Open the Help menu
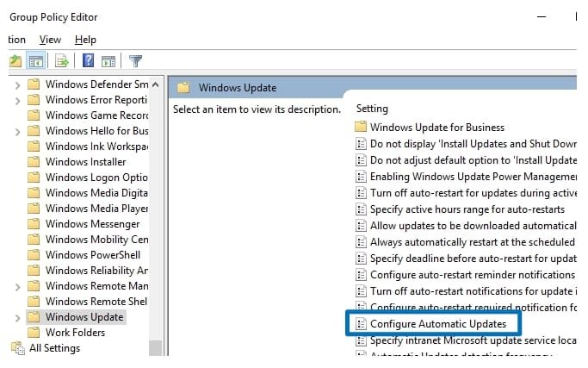This screenshot has height=368, width=588. click(x=85, y=40)
